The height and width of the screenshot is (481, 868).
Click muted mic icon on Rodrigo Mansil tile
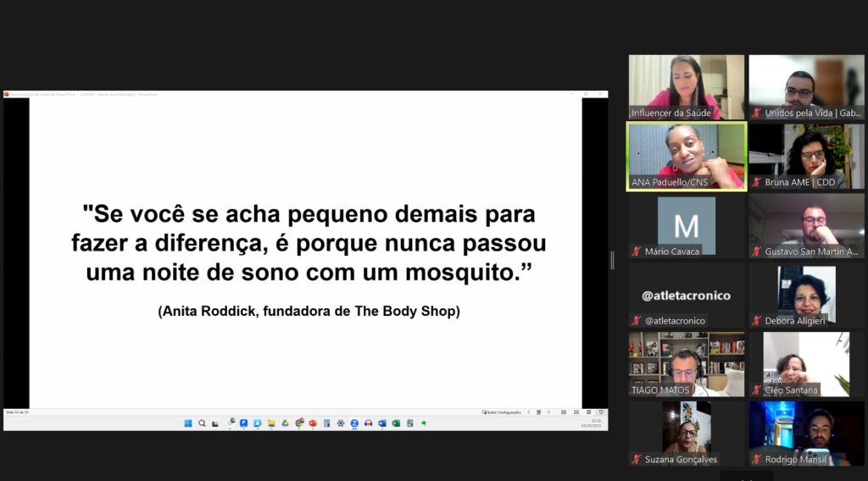point(757,460)
